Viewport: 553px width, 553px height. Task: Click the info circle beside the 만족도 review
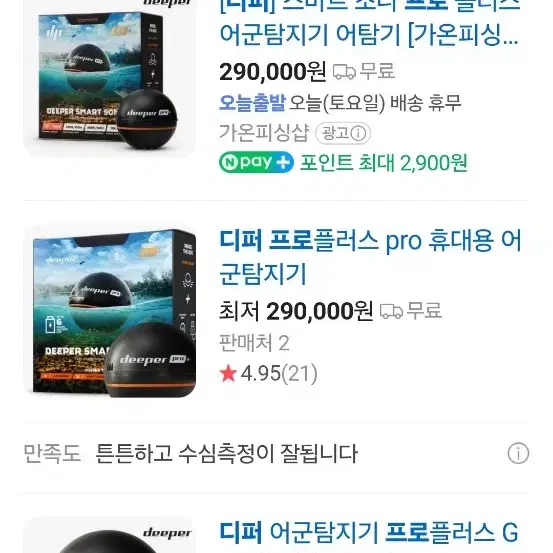tap(518, 453)
